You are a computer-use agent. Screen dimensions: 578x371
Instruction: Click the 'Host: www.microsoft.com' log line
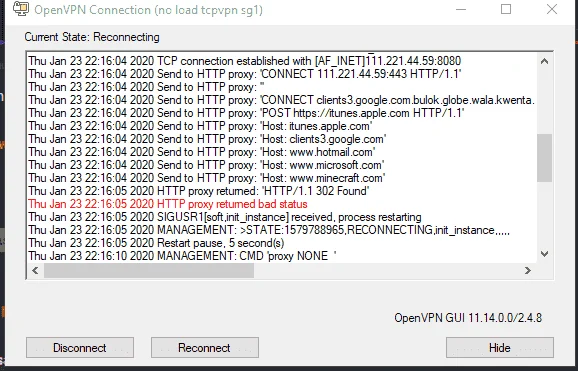point(206,165)
